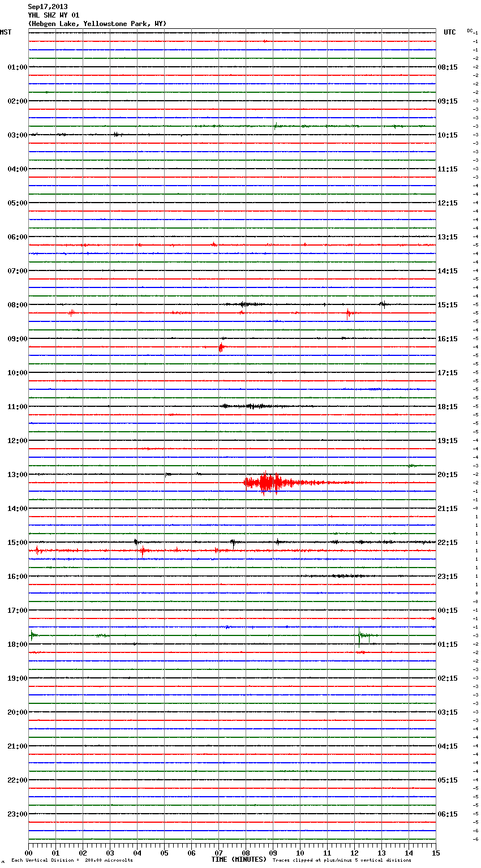The image size is (481, 868).
Task: Click the MST timezone header
Action: (x=6, y=32)
